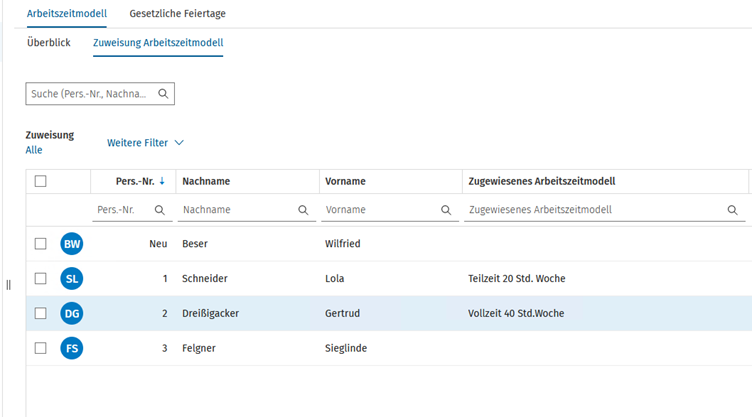Image resolution: width=752 pixels, height=417 pixels.
Task: Click the magnifier icon in Nachname filter
Action: click(303, 210)
